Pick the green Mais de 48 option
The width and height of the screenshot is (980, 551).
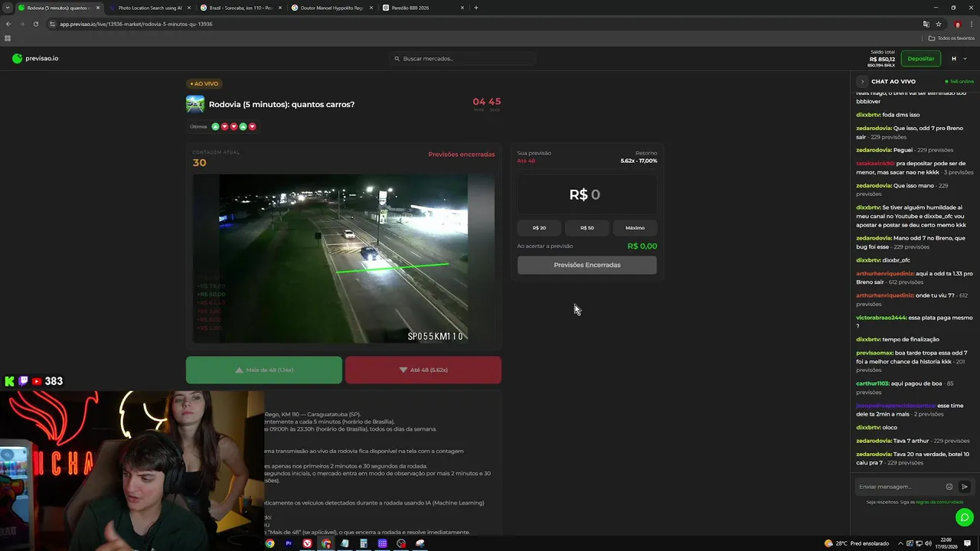[264, 370]
